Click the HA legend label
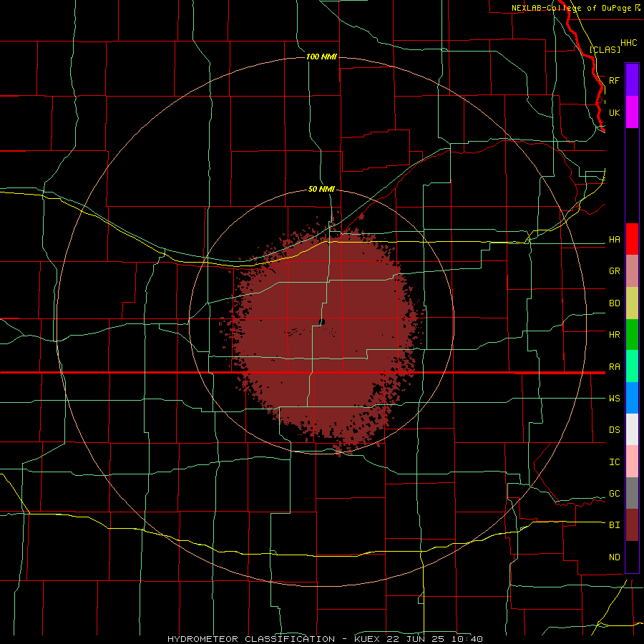Image resolution: width=644 pixels, height=644 pixels. click(x=614, y=240)
